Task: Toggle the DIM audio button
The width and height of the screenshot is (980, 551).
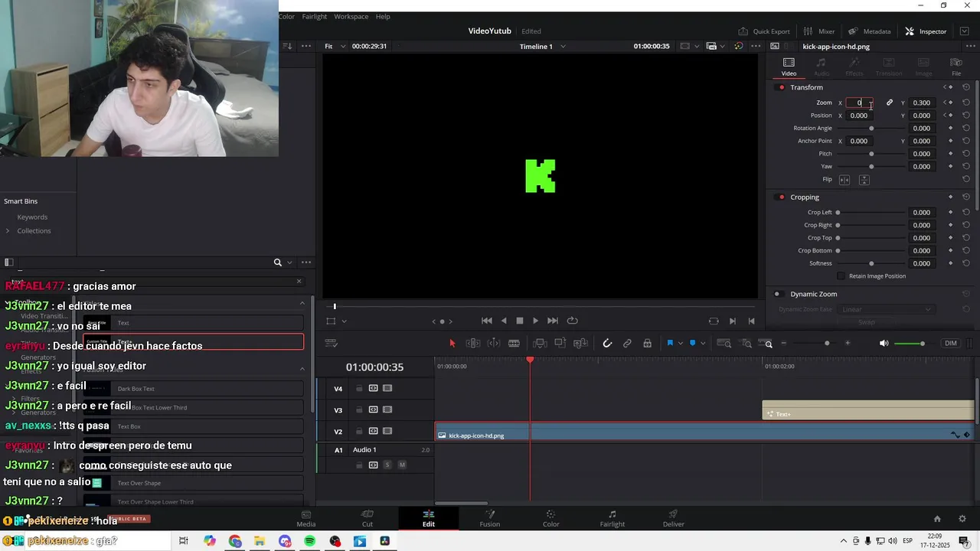Action: pyautogui.click(x=950, y=343)
